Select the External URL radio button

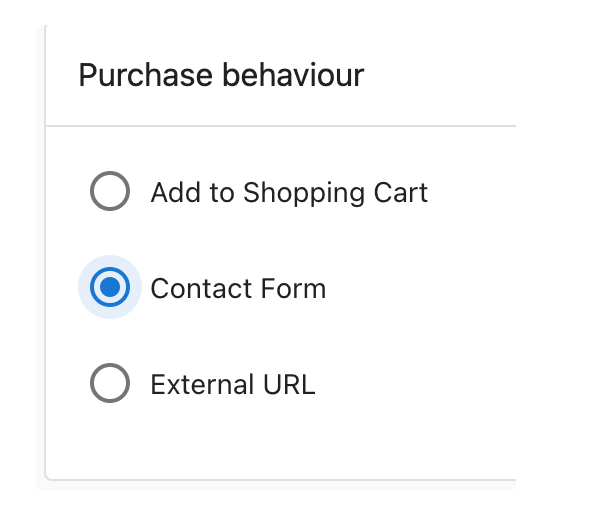click(110, 383)
